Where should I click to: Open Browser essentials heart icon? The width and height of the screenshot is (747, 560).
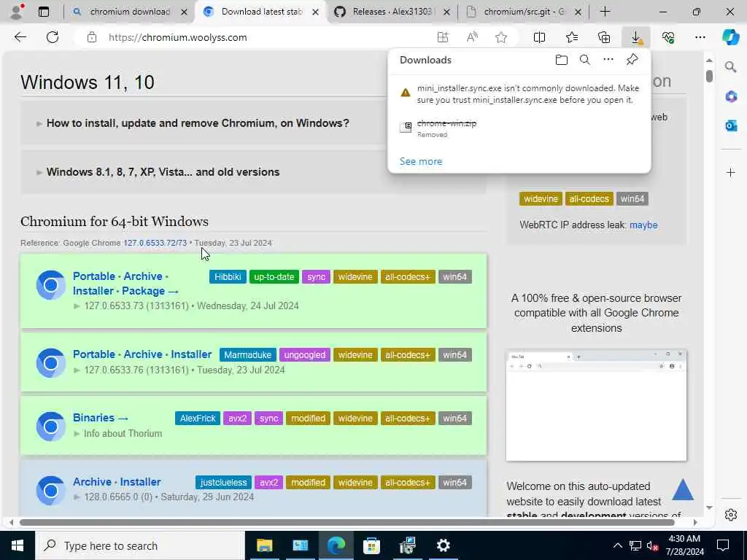pos(668,37)
